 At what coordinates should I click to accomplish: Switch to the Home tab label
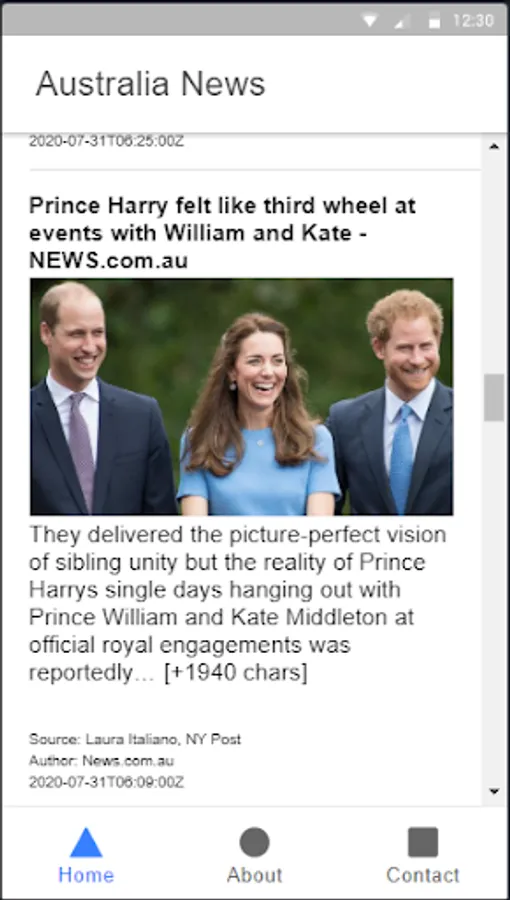[86, 875]
